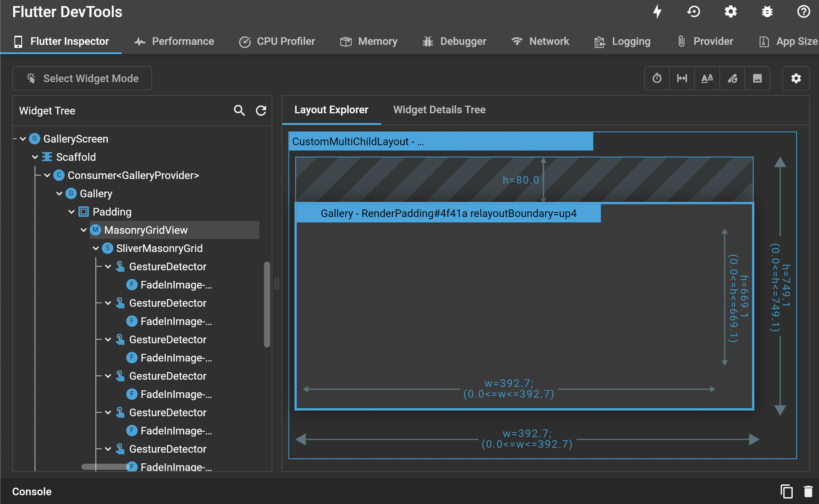Click the Select Widget Mode button

pos(82,78)
